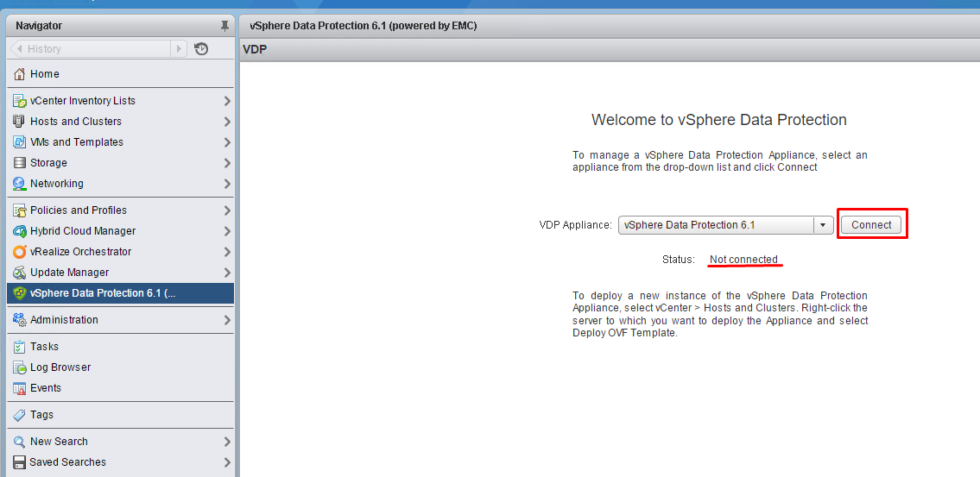Image resolution: width=980 pixels, height=477 pixels.
Task: Click the Not connected status text
Action: coord(743,259)
